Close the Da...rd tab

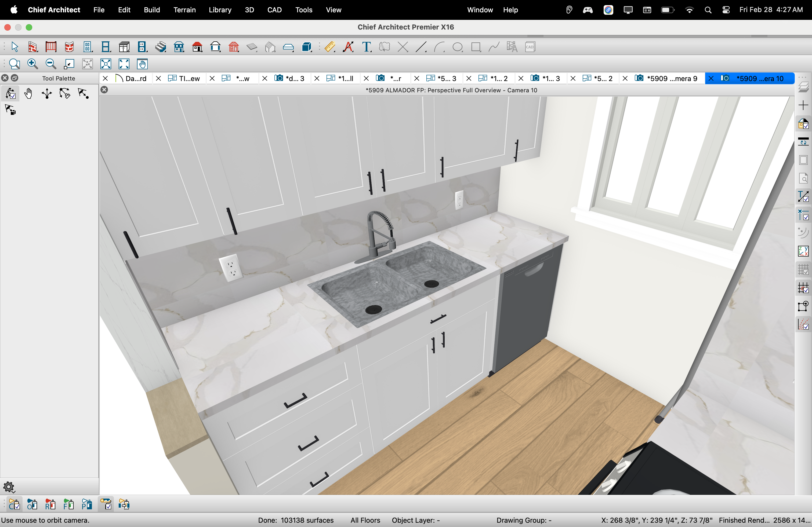(106, 78)
